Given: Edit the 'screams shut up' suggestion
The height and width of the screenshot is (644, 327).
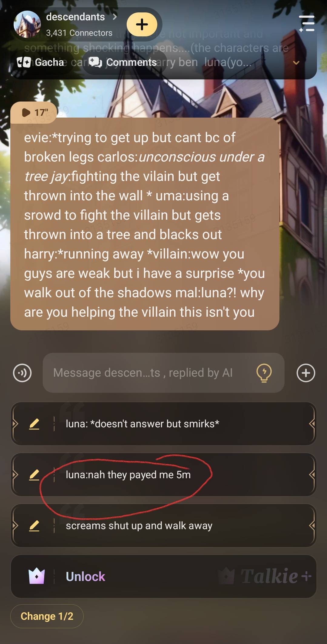Looking at the screenshot, I should tap(34, 526).
